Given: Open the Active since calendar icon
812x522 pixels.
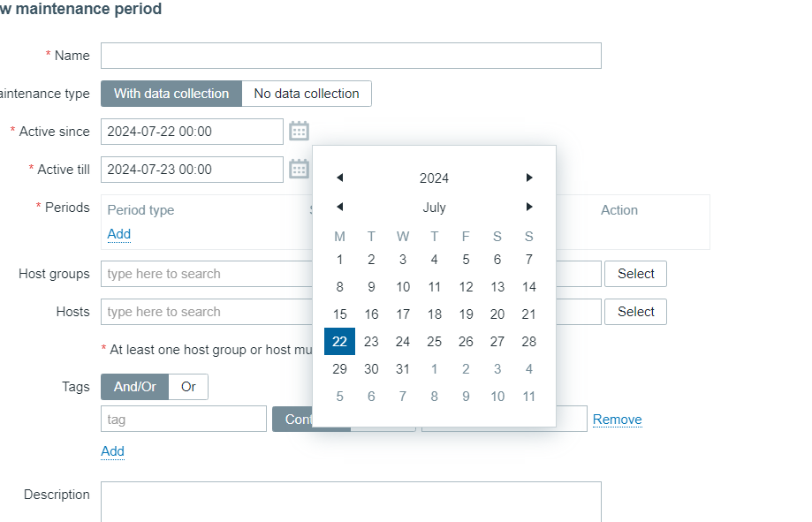Looking at the screenshot, I should [x=300, y=132].
